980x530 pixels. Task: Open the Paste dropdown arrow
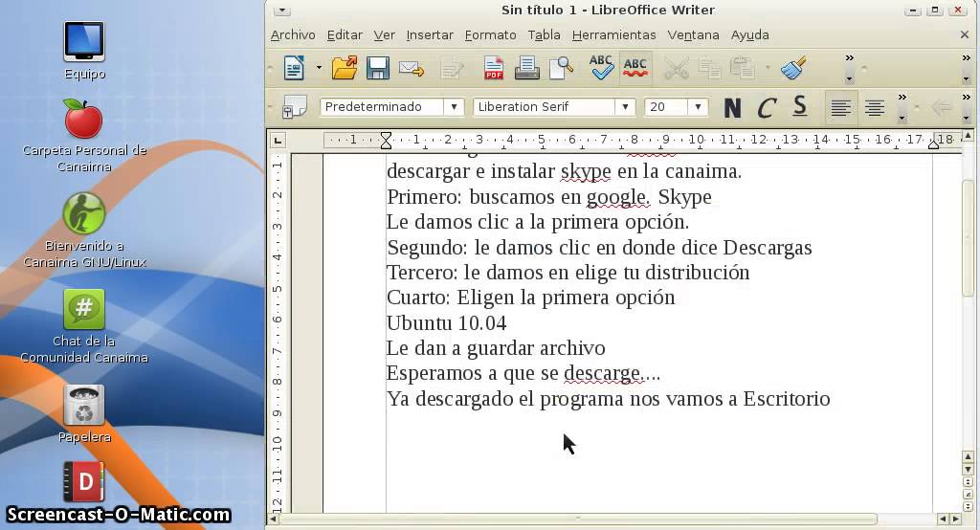(768, 68)
